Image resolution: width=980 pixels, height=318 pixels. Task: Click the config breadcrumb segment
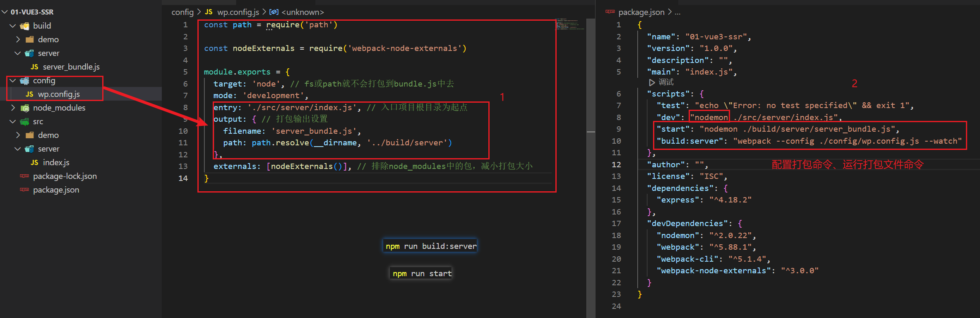coord(183,12)
